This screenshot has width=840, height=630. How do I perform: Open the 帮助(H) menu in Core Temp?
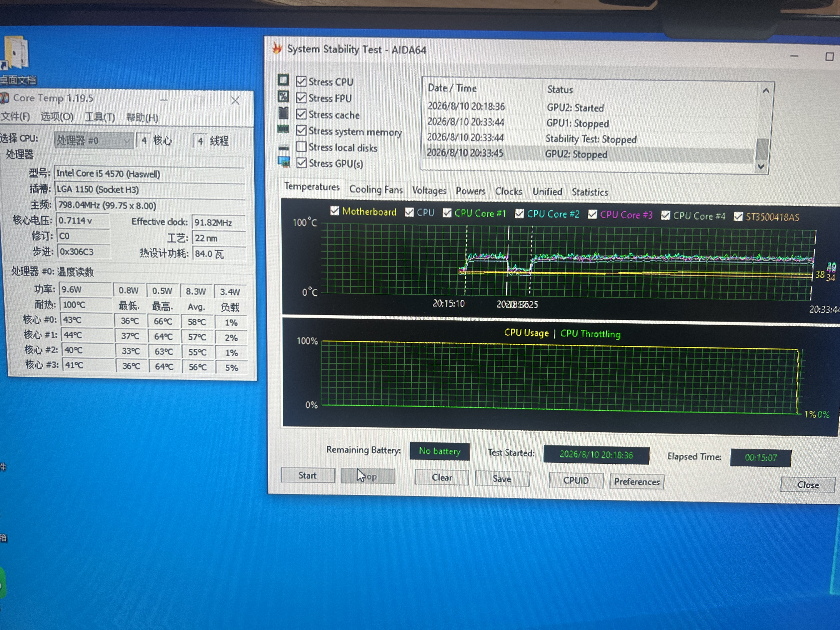click(x=142, y=118)
